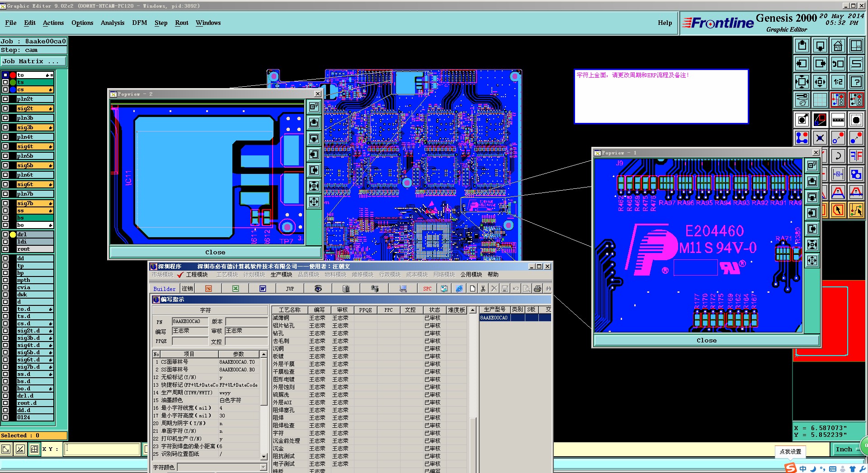
Task: Click the Excel icon in Chinese toolbar
Action: [236, 288]
